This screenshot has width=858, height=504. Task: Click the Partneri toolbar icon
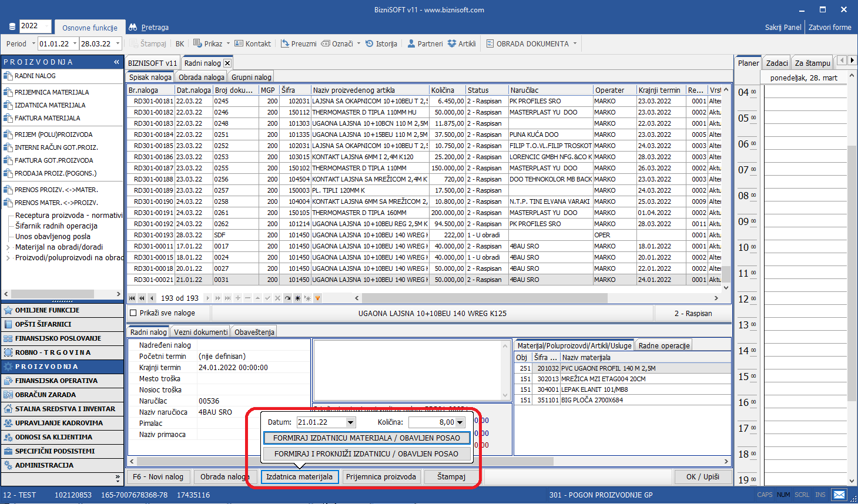tap(425, 43)
